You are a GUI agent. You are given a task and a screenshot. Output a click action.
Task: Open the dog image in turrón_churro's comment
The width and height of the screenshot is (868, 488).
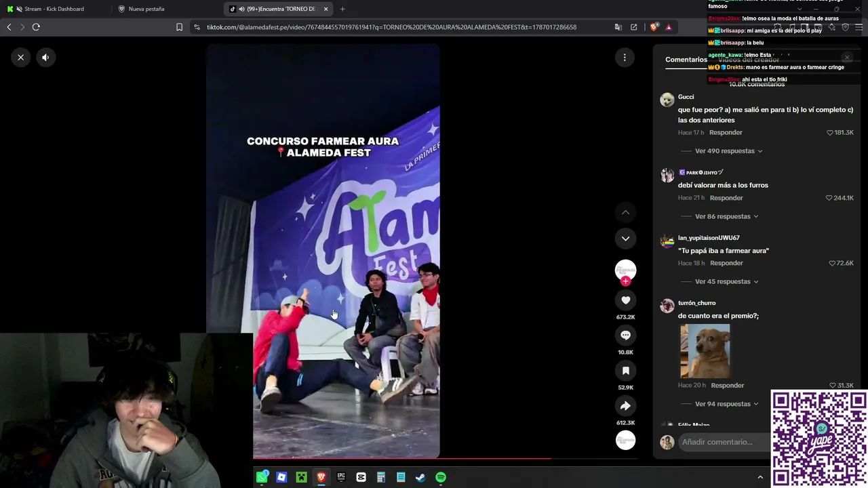pyautogui.click(x=705, y=351)
